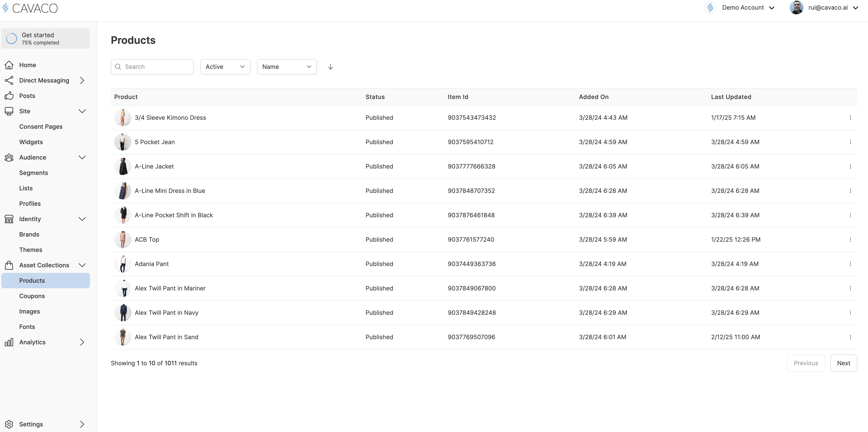Click product name 5 Pocket Jean
868x432 pixels.
(x=155, y=142)
